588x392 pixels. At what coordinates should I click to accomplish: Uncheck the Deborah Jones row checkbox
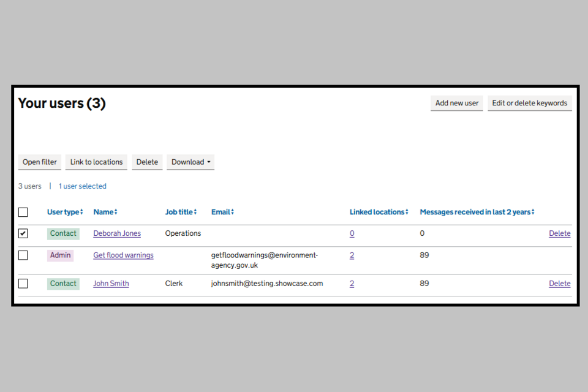23,233
